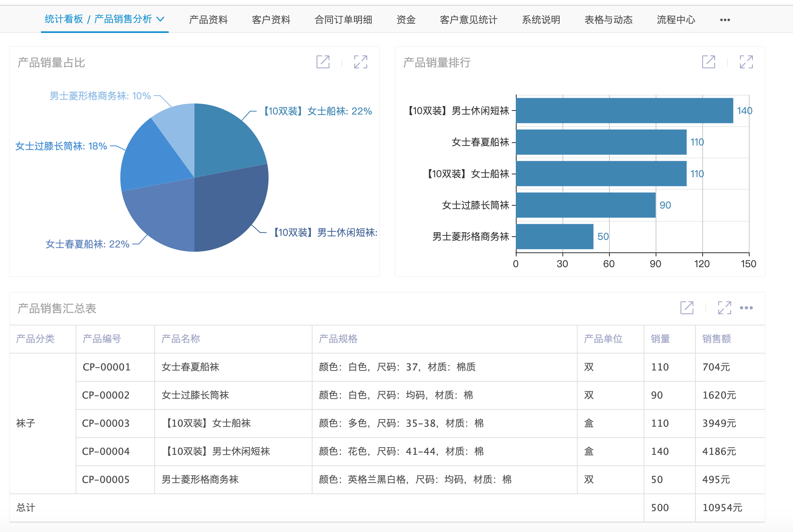Screen dimensions: 793x532
Task: Click pie label 男士菱形格商务袜: 10%
Action: [x=100, y=96]
